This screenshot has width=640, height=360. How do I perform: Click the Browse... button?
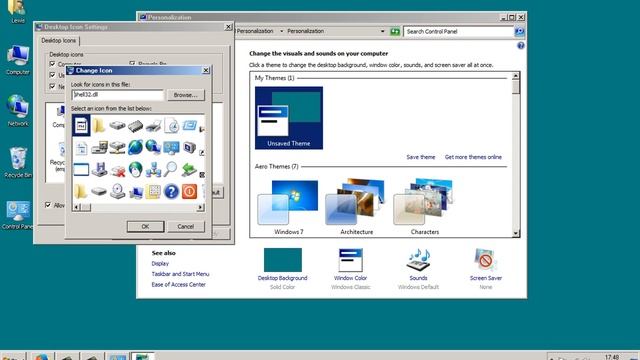186,95
